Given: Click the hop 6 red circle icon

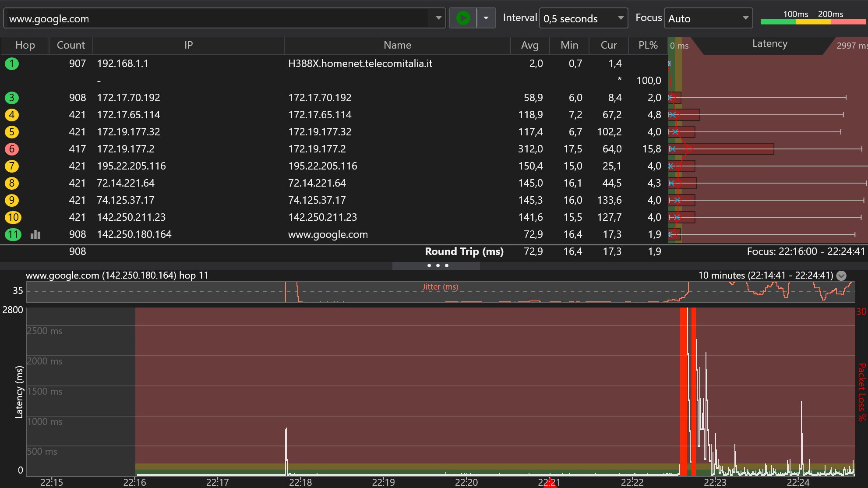Looking at the screenshot, I should click(12, 149).
